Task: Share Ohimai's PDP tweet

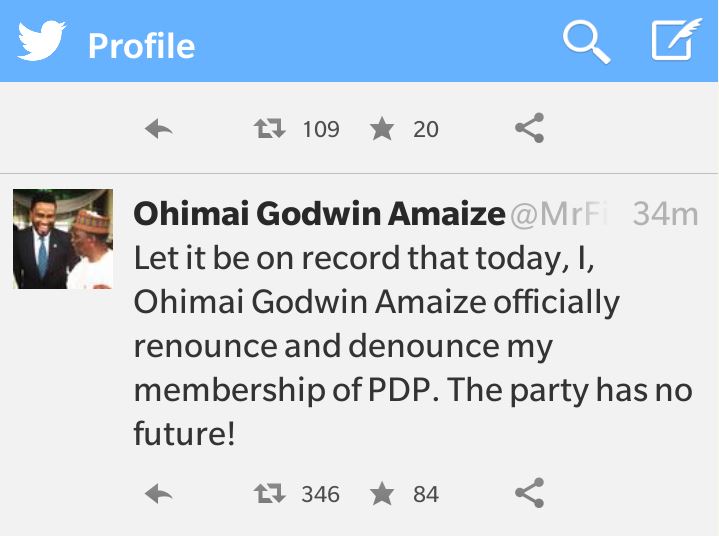Action: tap(529, 493)
